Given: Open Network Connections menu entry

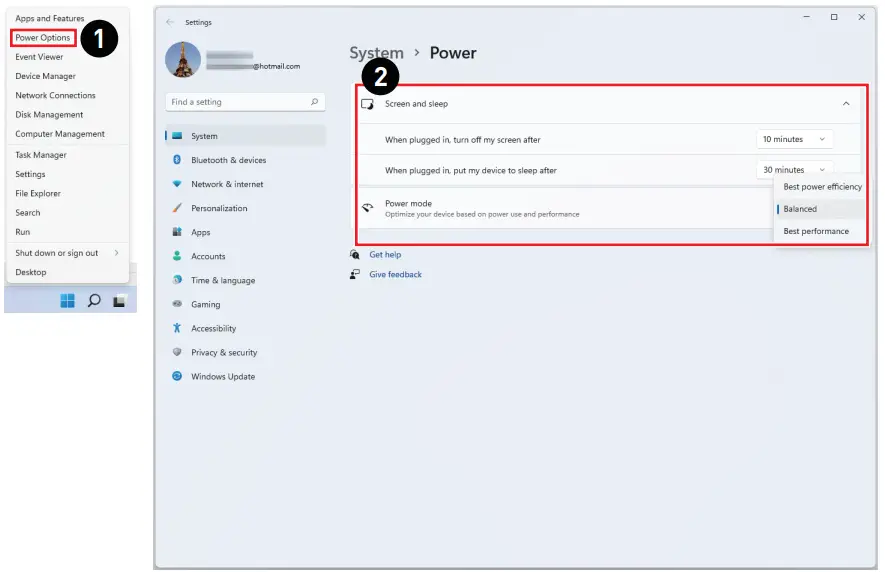Looking at the screenshot, I should pyautogui.click(x=55, y=95).
